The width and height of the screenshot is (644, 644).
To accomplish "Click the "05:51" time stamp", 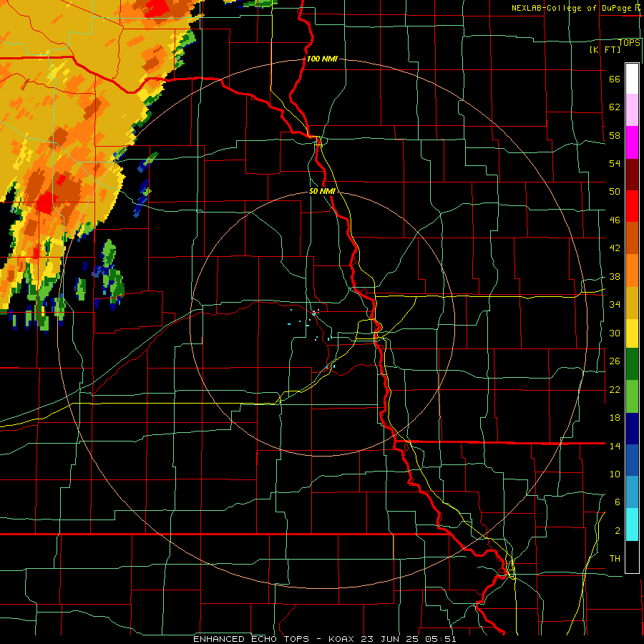I will [x=440, y=639].
